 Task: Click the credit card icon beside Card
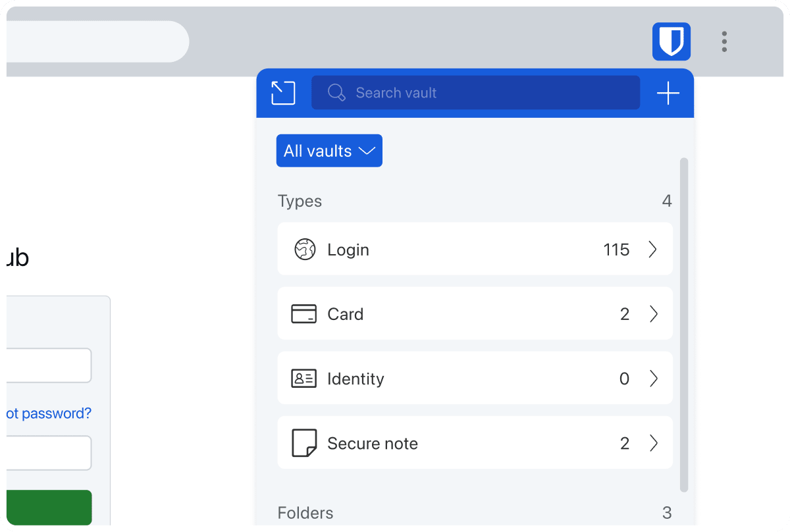point(303,314)
